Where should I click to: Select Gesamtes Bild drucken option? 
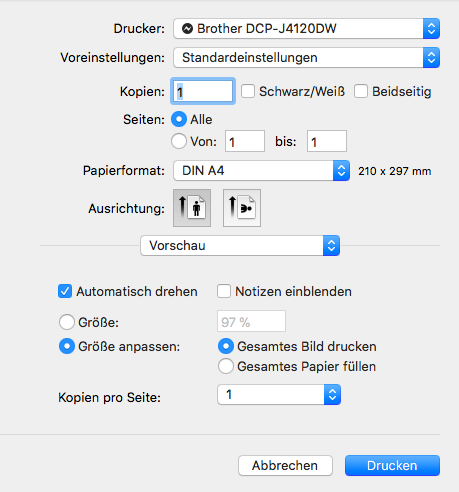point(226,346)
